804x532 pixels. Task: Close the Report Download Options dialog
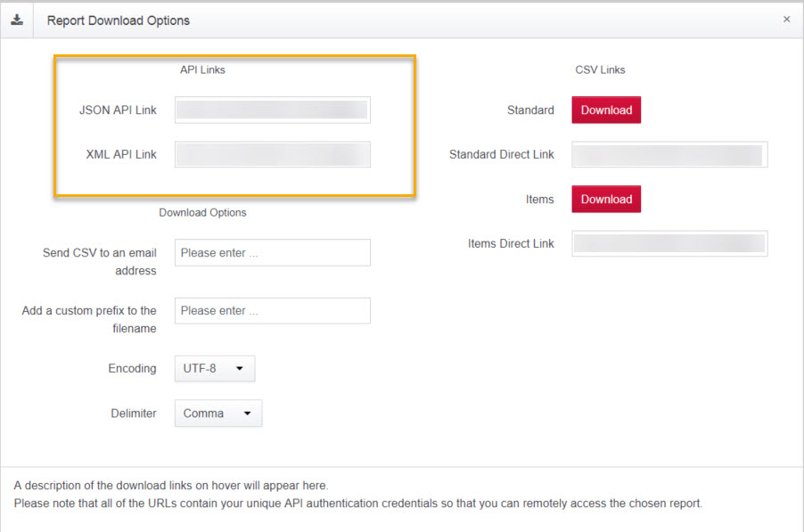pos(786,19)
